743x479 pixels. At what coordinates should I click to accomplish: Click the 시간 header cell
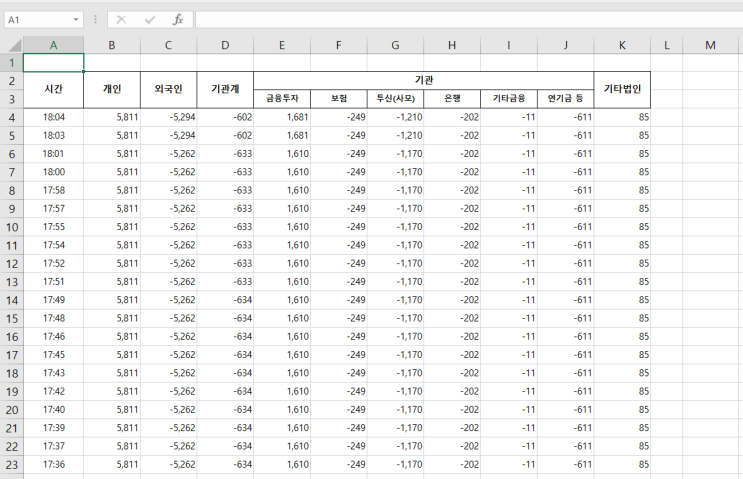[x=54, y=90]
